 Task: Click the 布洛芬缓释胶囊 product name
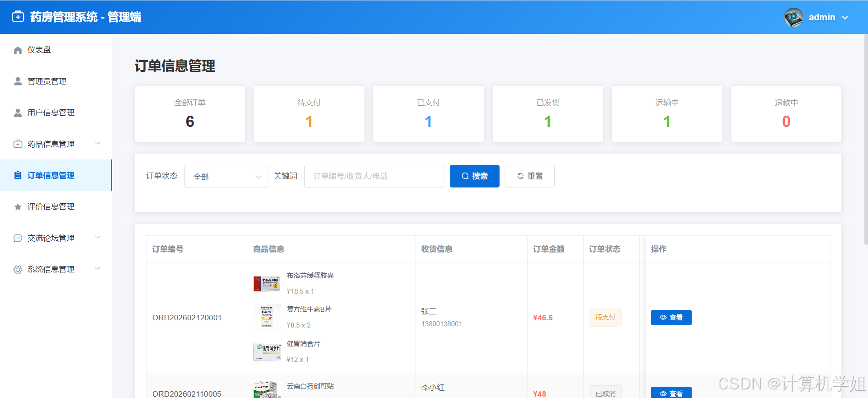(x=310, y=275)
